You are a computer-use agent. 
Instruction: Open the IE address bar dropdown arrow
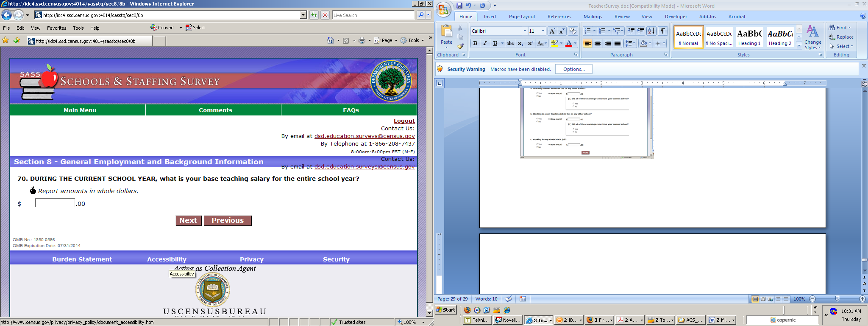click(x=303, y=15)
